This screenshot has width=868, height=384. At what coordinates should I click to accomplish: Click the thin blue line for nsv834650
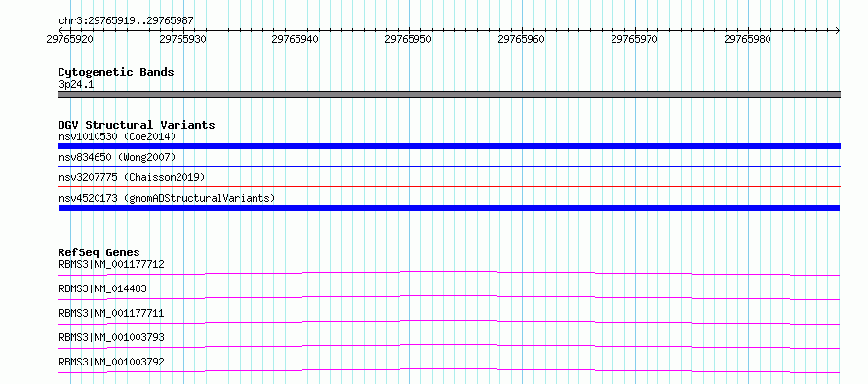pyautogui.click(x=449, y=166)
